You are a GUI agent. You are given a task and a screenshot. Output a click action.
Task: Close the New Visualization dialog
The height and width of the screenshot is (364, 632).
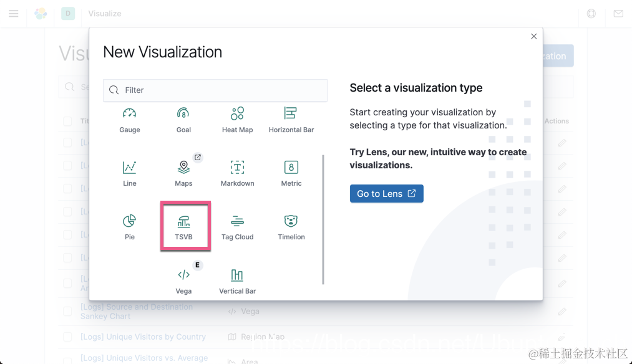coord(533,36)
